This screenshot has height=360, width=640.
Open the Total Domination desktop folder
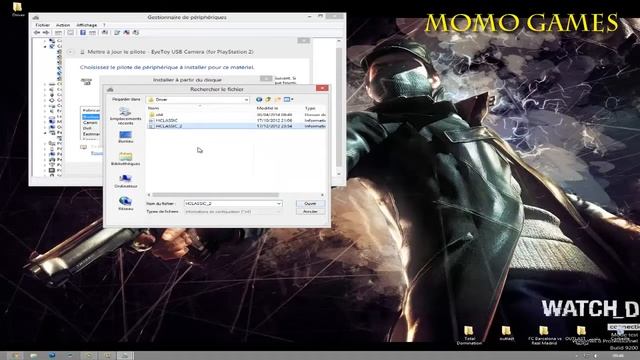click(x=469, y=335)
